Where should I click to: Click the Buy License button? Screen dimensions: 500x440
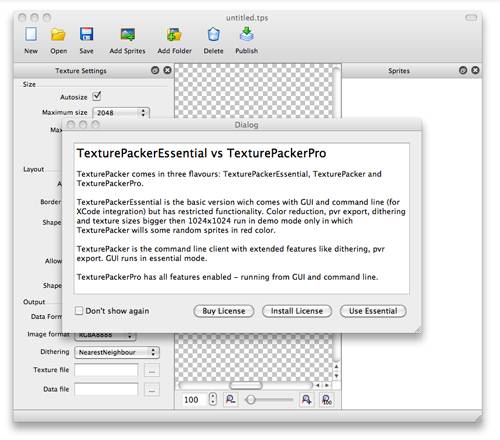tap(224, 311)
